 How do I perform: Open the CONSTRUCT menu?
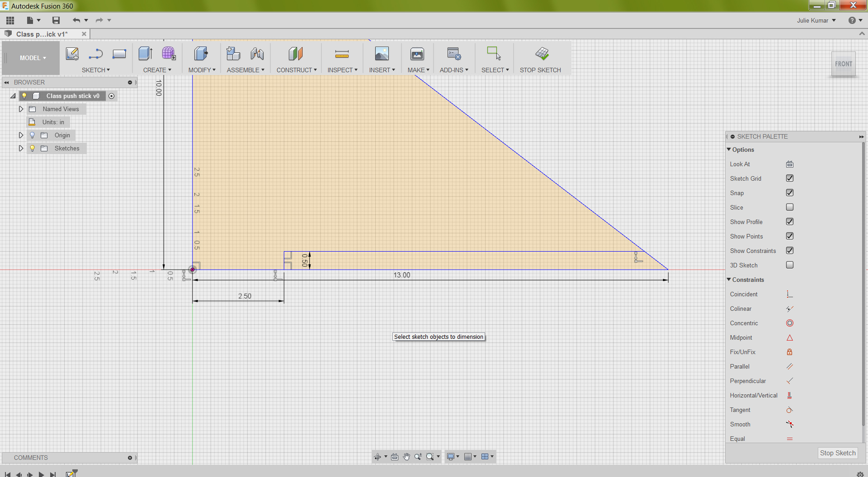297,70
